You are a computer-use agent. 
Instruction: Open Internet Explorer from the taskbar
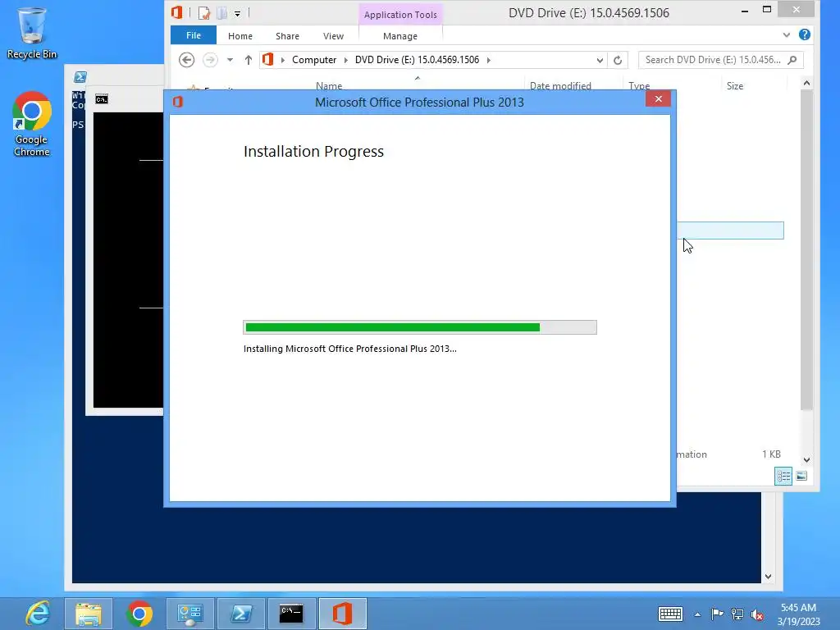click(x=38, y=614)
